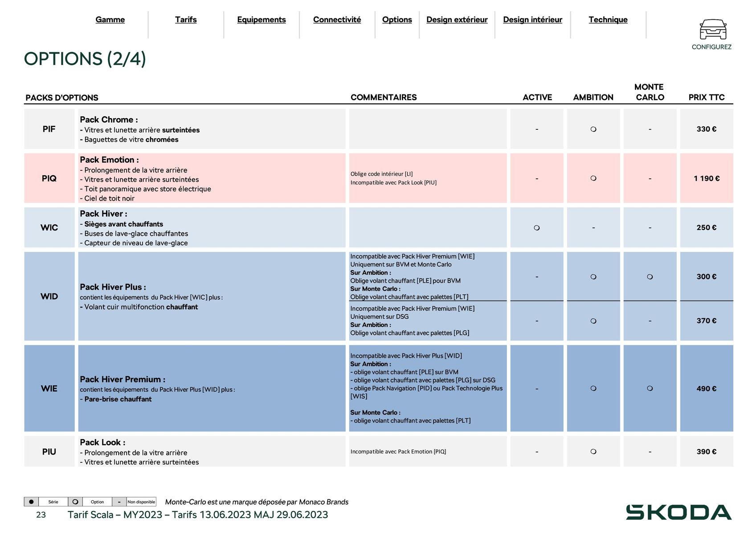Viewport: 756px width, 535px height.
Task: Click the Ambition option circle for Pack Emotion
Action: pos(593,178)
